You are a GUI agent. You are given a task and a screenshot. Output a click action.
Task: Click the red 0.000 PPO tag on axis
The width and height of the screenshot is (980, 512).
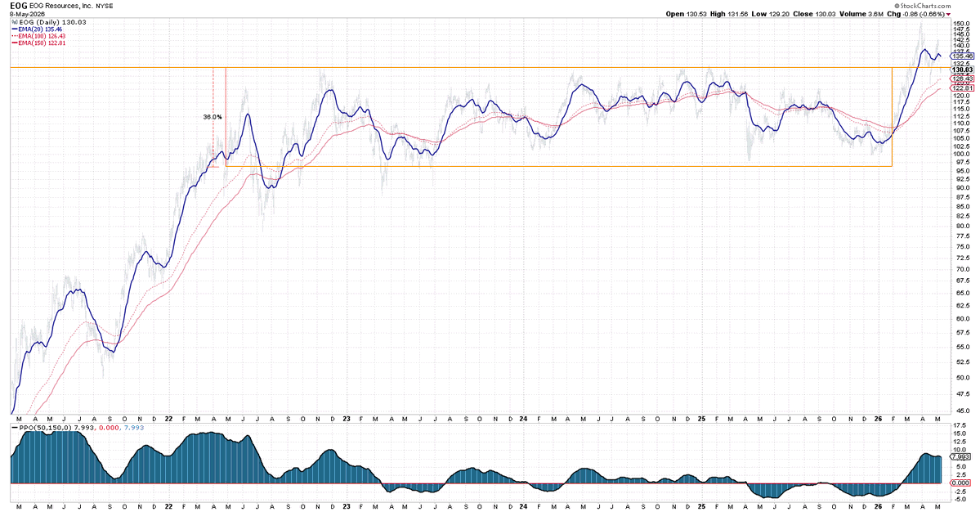(x=961, y=483)
